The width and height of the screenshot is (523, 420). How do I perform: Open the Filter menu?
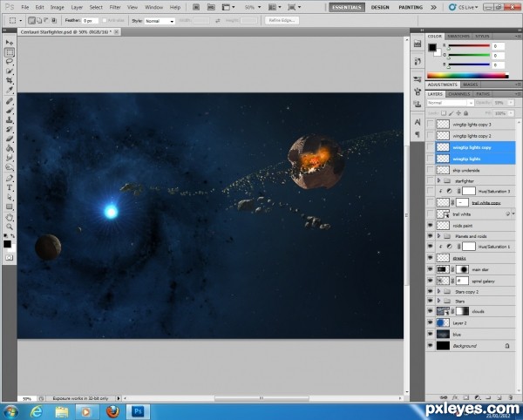115,7
